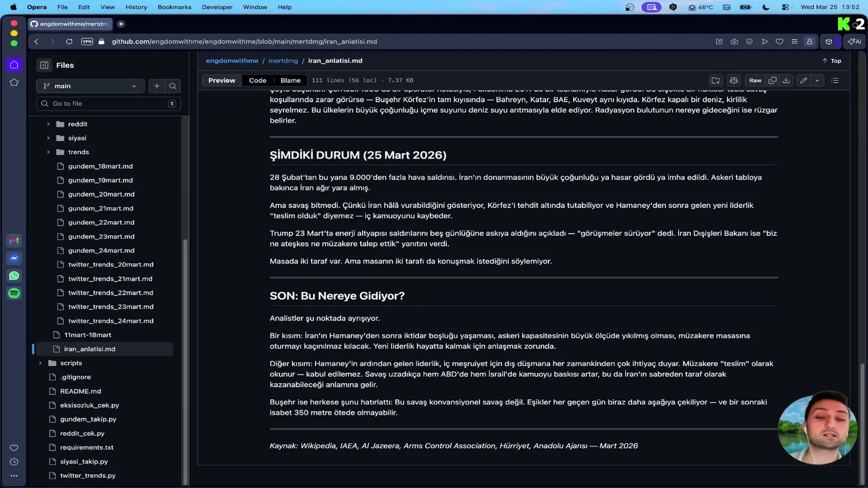Open WhatsApp in Opera sidebar
Viewport: 868px width, 488px height.
[14, 276]
